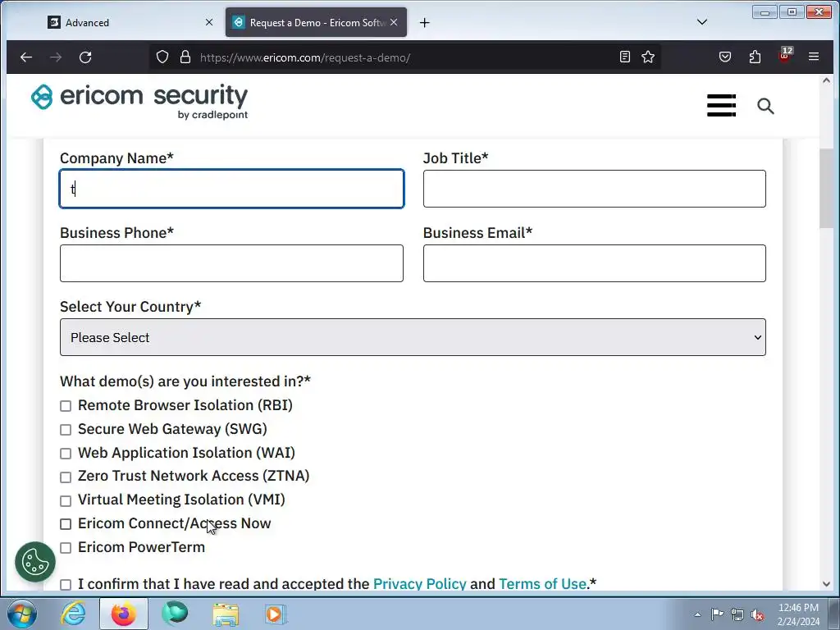840x630 pixels.
Task: Launch Internet Explorer from the taskbar
Action: (x=73, y=614)
